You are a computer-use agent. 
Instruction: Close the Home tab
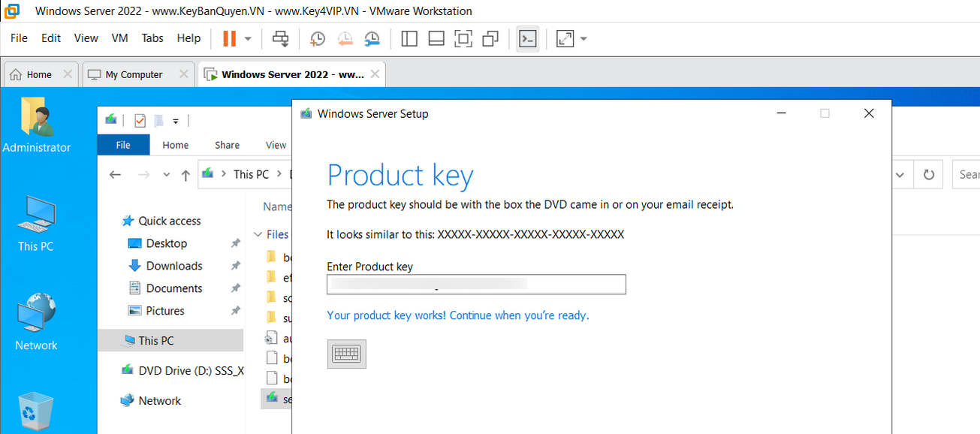pos(67,74)
